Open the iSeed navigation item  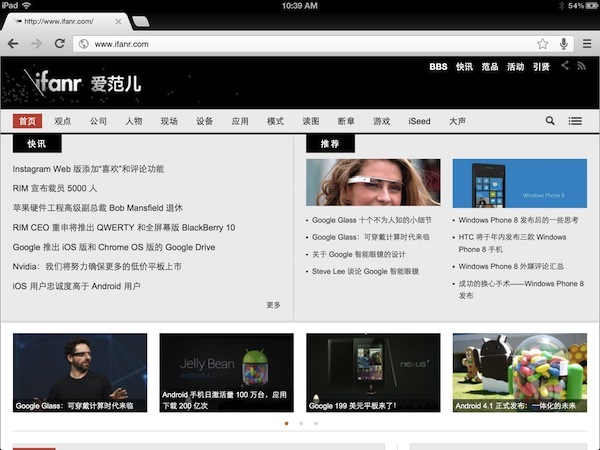419,121
